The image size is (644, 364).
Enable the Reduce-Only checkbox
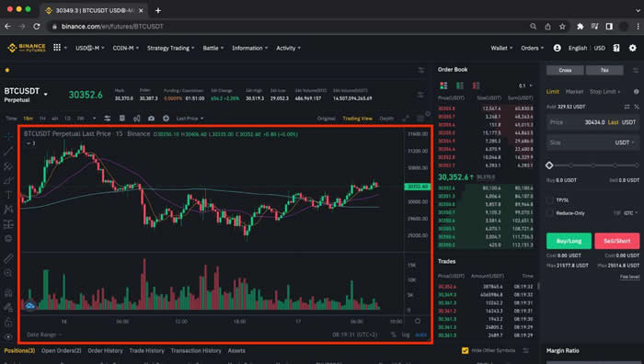pyautogui.click(x=550, y=213)
